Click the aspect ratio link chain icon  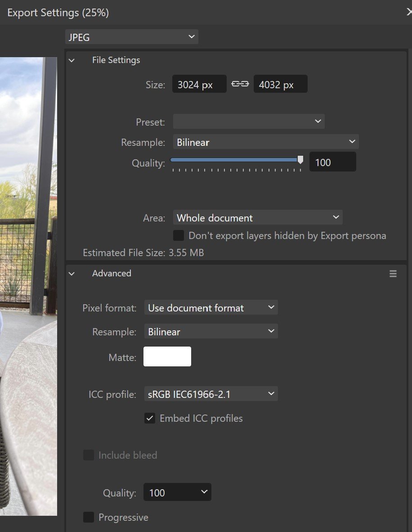coord(240,84)
